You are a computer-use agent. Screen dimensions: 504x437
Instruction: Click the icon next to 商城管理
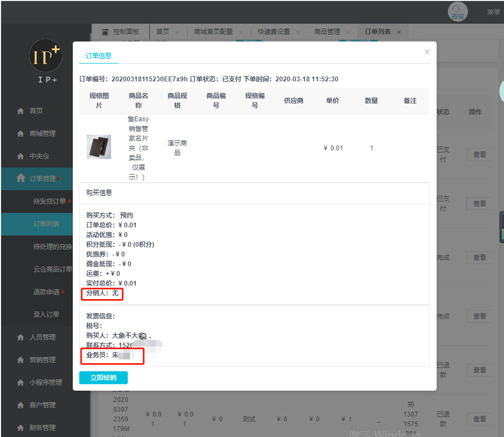point(20,134)
